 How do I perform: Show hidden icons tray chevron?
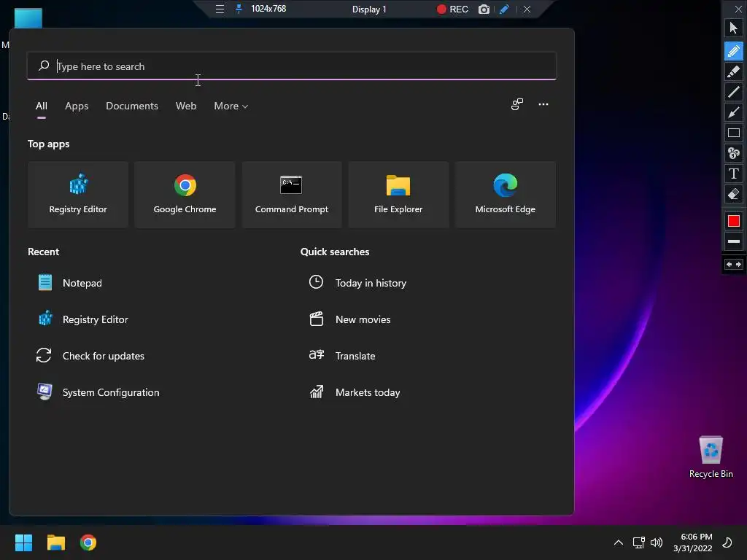coord(619,542)
